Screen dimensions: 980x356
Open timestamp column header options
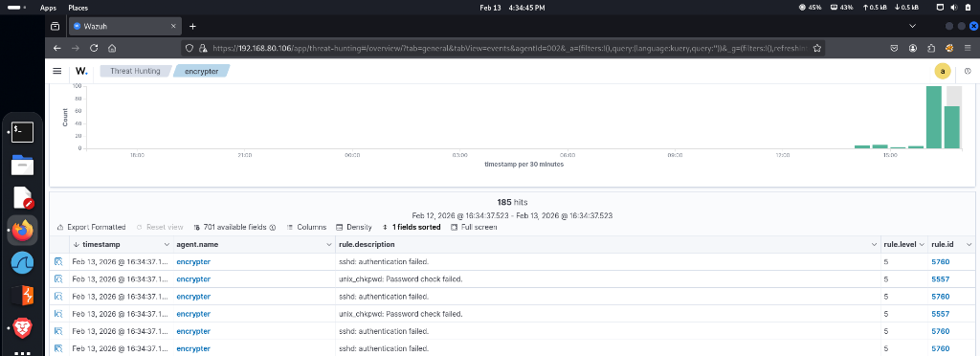[x=167, y=244]
